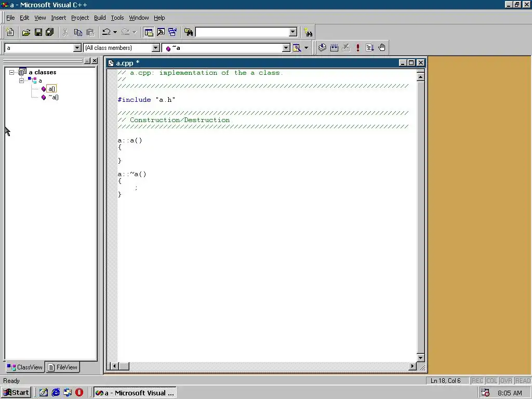Launch Opera from quick launch icon

[x=79, y=393]
